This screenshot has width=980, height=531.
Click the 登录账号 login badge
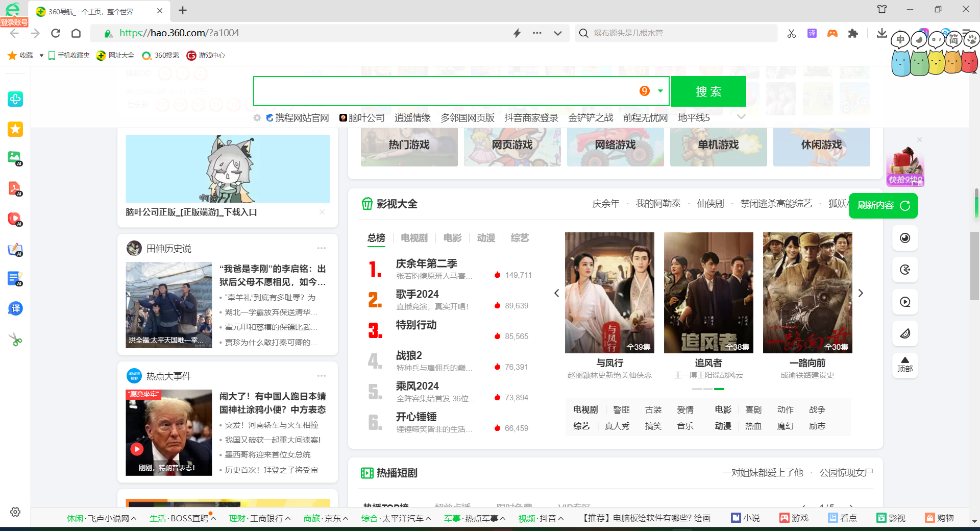pyautogui.click(x=14, y=22)
